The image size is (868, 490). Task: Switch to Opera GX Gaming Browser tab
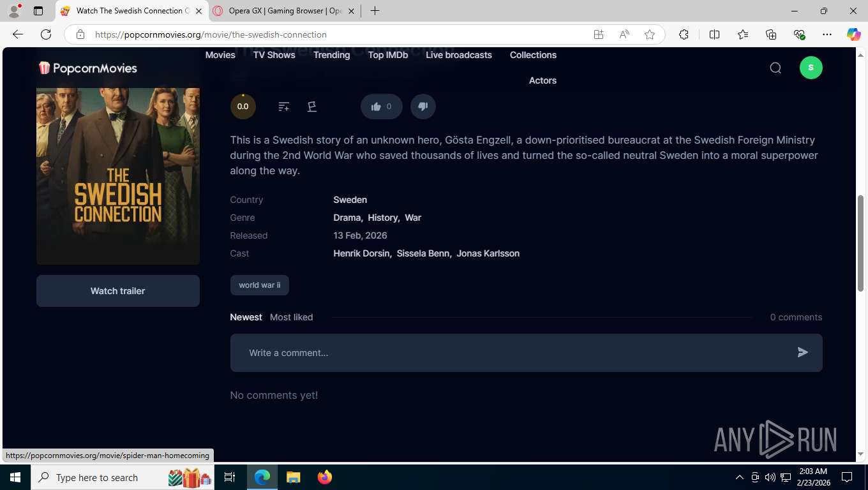coord(283,11)
